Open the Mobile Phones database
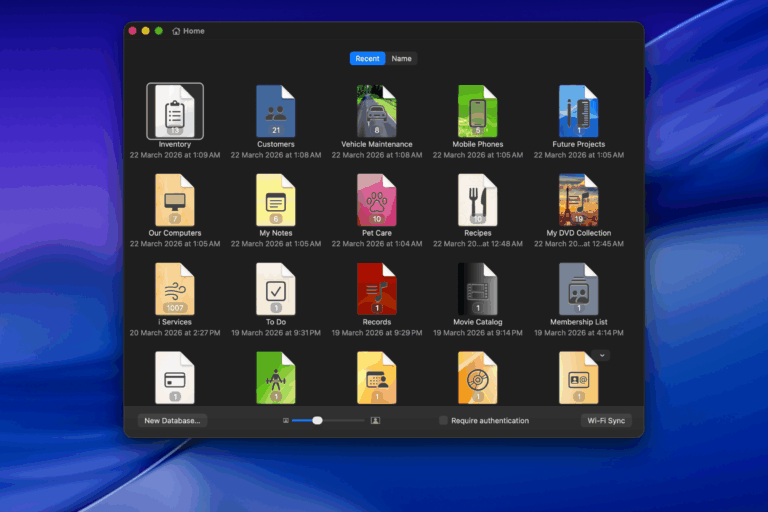Viewport: 768px width, 512px height. pyautogui.click(x=478, y=111)
